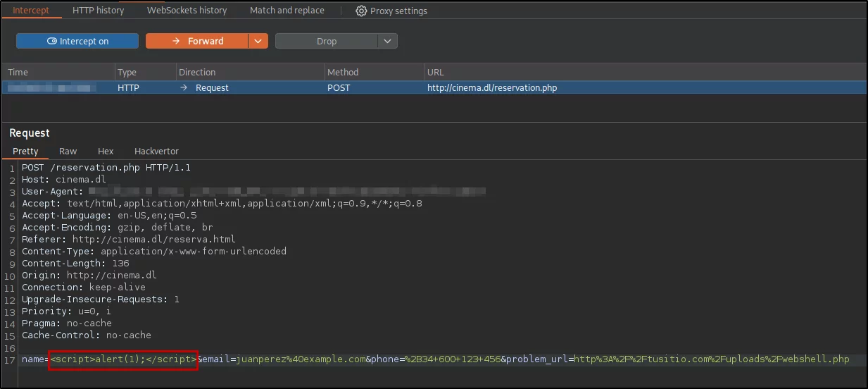
Task: Open Proxy settings gear icon
Action: coord(361,11)
